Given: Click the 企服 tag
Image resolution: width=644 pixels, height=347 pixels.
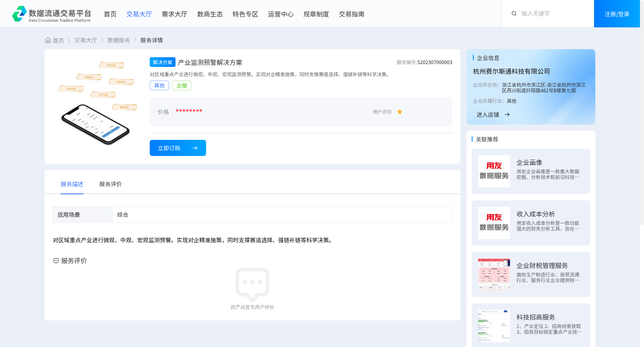Looking at the screenshot, I should click(182, 85).
